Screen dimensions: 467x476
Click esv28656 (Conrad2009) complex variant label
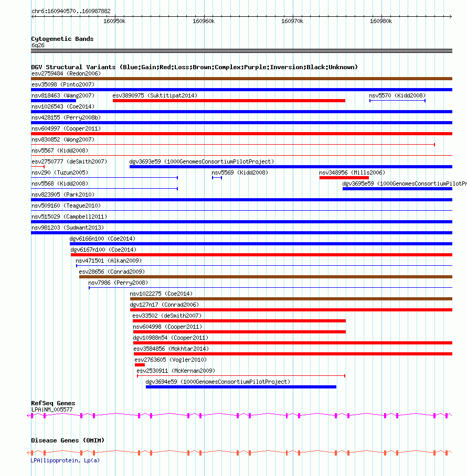pos(112,272)
